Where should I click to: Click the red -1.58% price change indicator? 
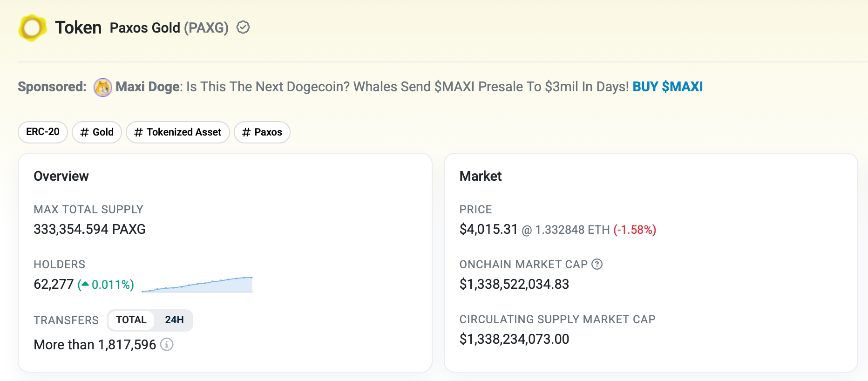click(634, 230)
